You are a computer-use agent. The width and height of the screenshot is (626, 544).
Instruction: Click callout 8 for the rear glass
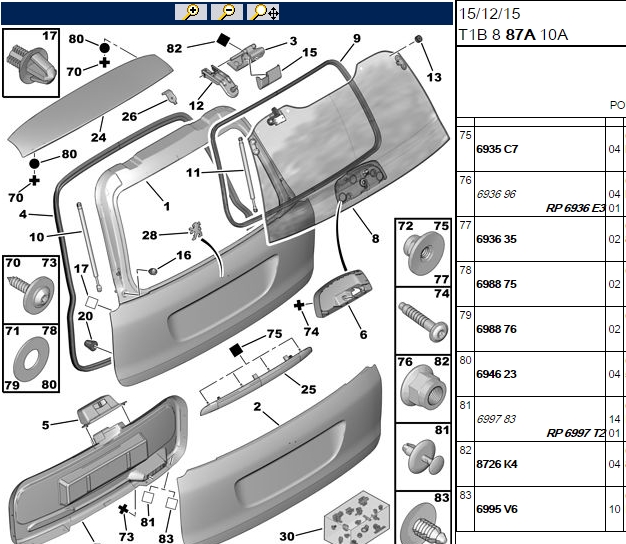[x=375, y=239]
